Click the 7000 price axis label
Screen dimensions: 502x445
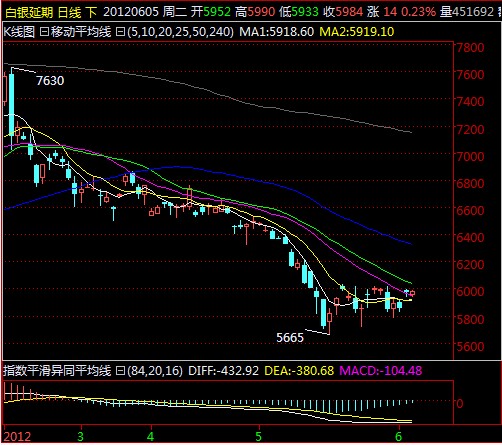[470, 156]
